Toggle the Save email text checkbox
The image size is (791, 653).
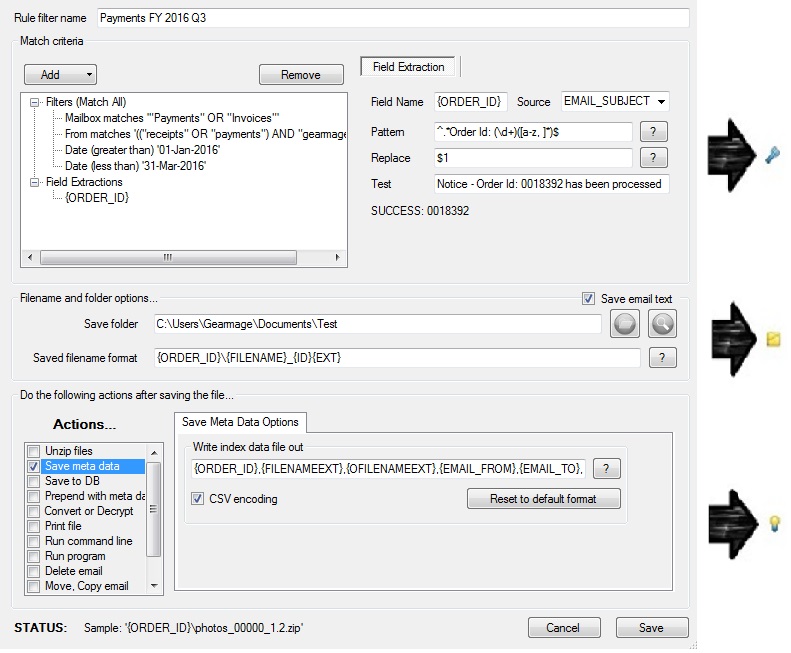pyautogui.click(x=589, y=299)
